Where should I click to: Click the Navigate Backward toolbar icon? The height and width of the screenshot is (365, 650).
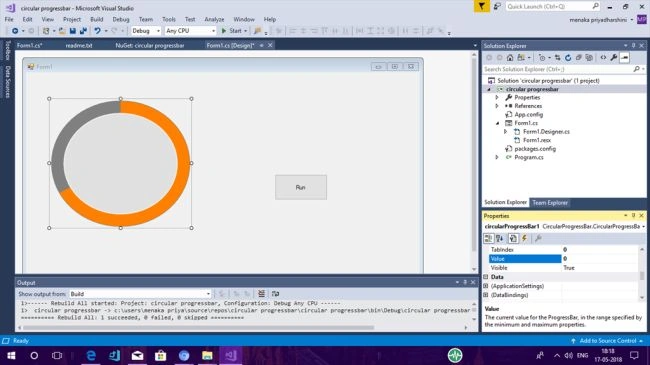[x=15, y=31]
